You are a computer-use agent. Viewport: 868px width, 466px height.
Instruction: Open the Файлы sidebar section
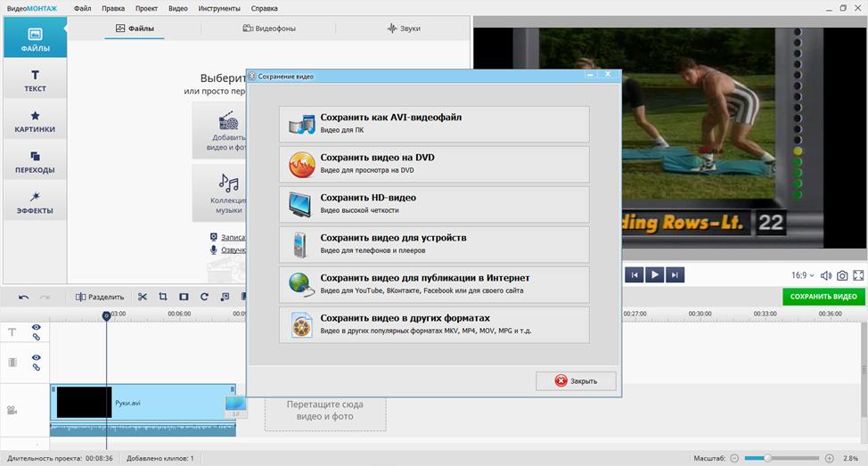[35, 37]
